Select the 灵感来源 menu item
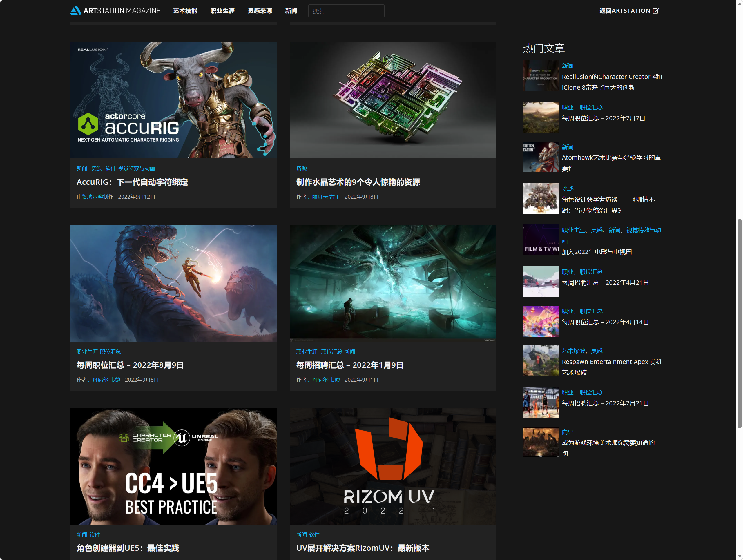 tap(260, 11)
